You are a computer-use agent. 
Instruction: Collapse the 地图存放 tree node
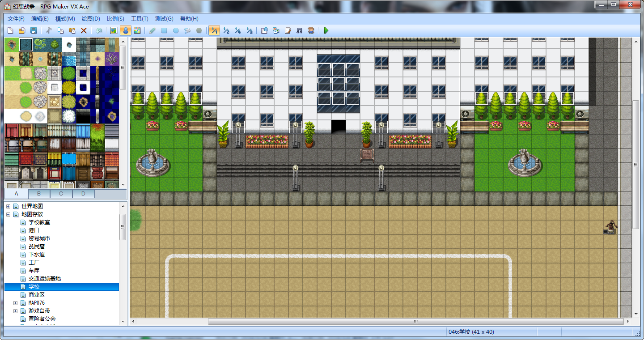8,214
